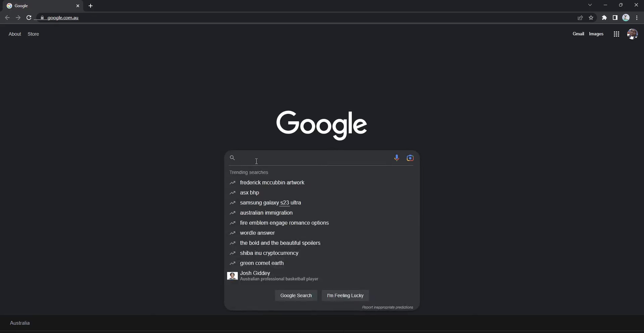Restore down the browser window
The width and height of the screenshot is (644, 333).
tap(621, 5)
